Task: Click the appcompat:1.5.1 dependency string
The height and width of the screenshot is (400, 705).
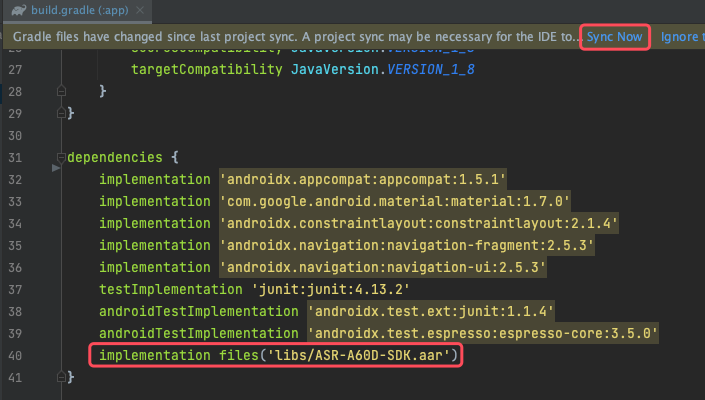Action: [363, 180]
